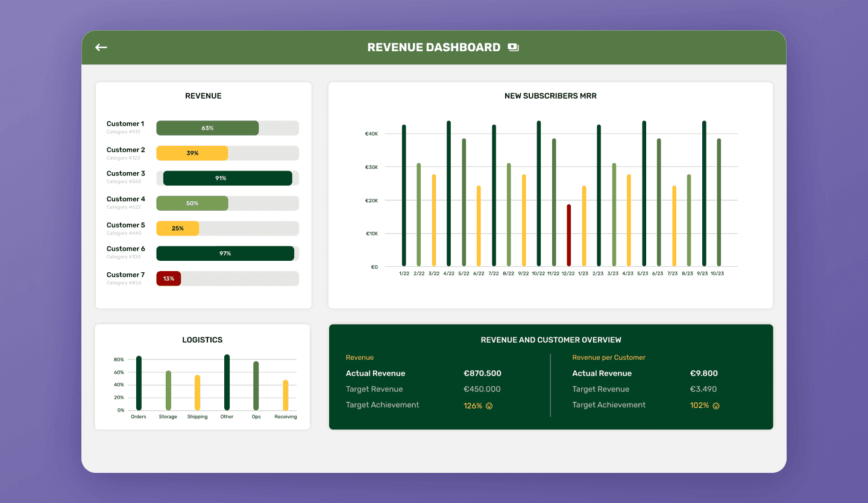Click the NEW SUBSCRIBERS MRR title
868x503 pixels.
550,96
